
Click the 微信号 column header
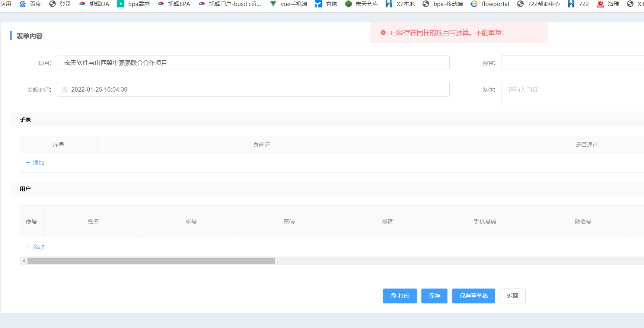pyautogui.click(x=583, y=222)
